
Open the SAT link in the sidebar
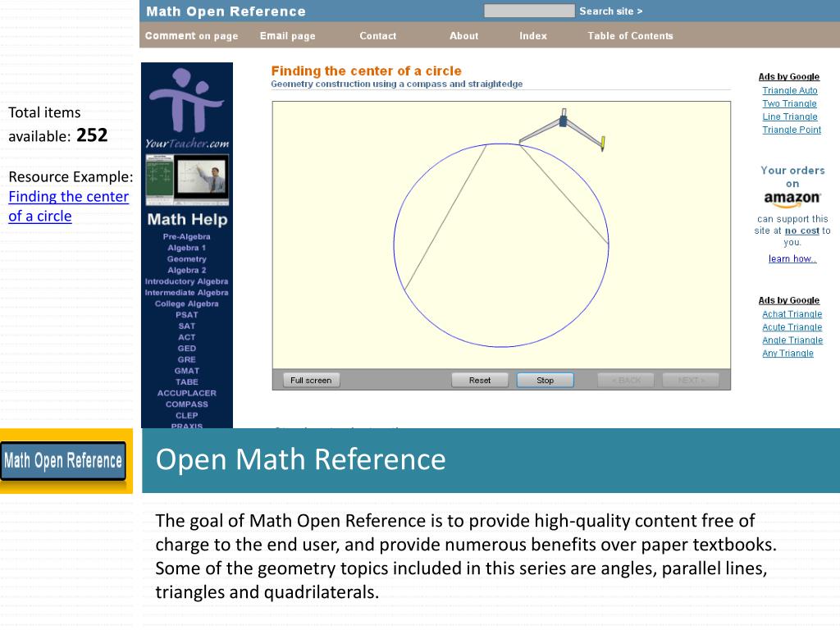tap(186, 326)
